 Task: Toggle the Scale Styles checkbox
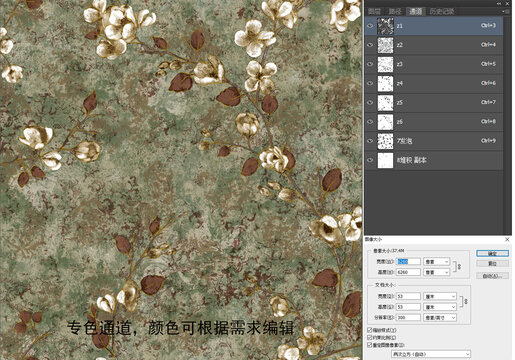tap(370, 330)
